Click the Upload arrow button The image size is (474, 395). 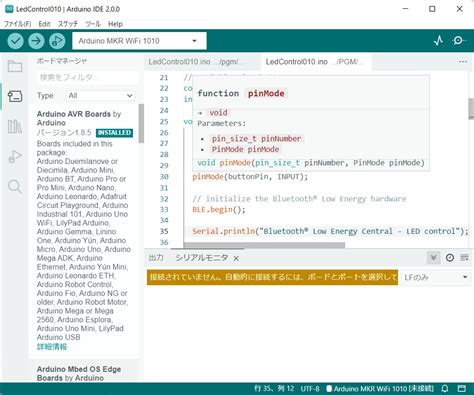pyautogui.click(x=36, y=41)
